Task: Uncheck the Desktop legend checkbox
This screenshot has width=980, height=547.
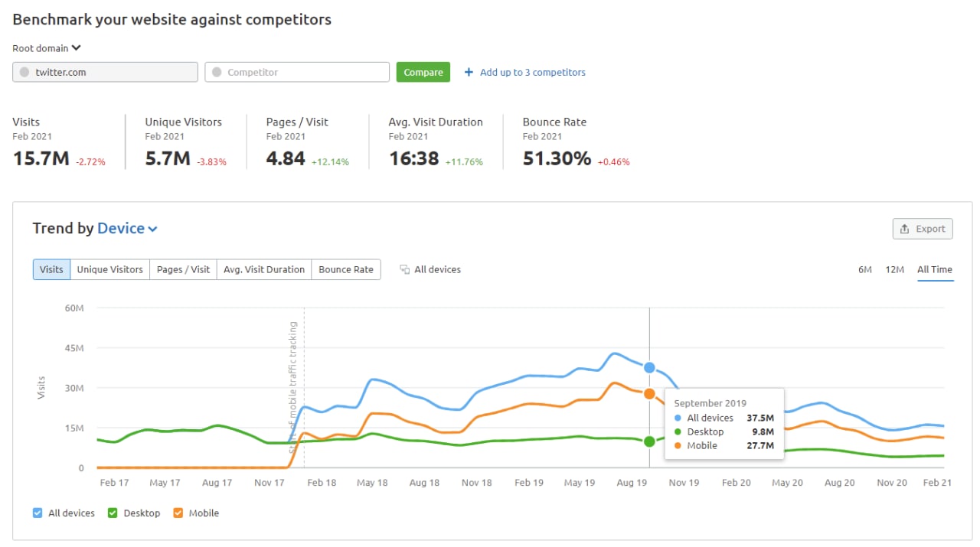Action: click(112, 513)
